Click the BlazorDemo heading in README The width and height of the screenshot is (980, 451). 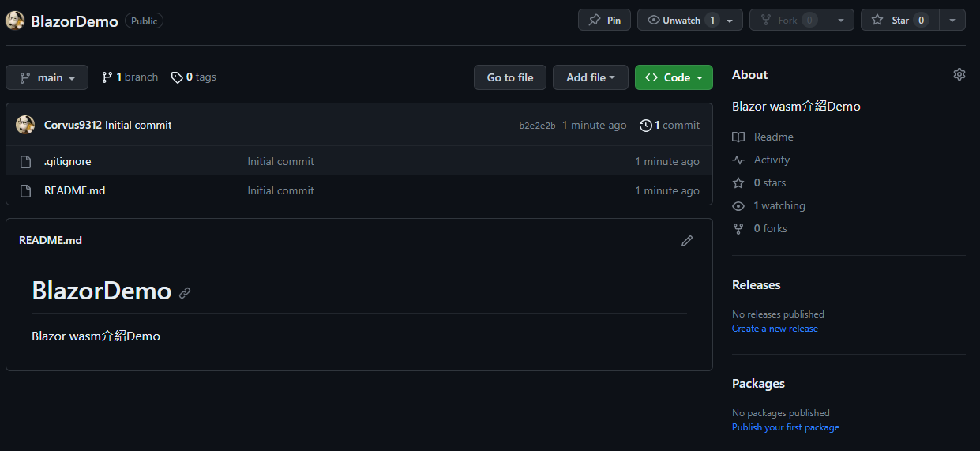click(x=101, y=291)
